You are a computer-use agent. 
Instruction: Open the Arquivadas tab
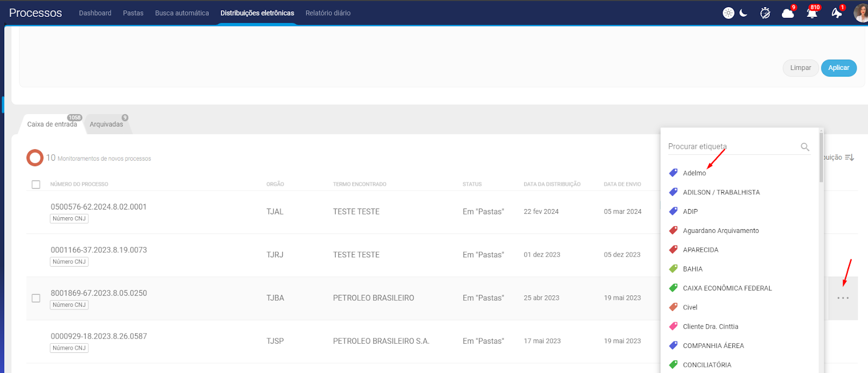(106, 124)
